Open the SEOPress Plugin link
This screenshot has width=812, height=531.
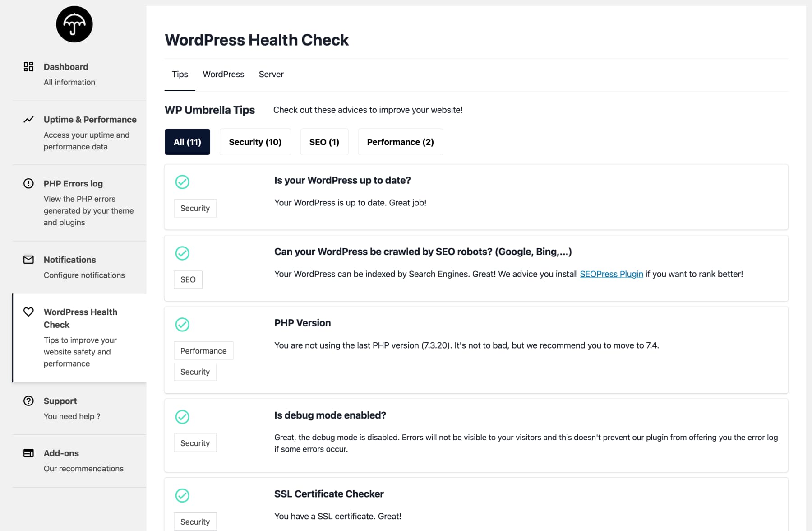point(611,274)
